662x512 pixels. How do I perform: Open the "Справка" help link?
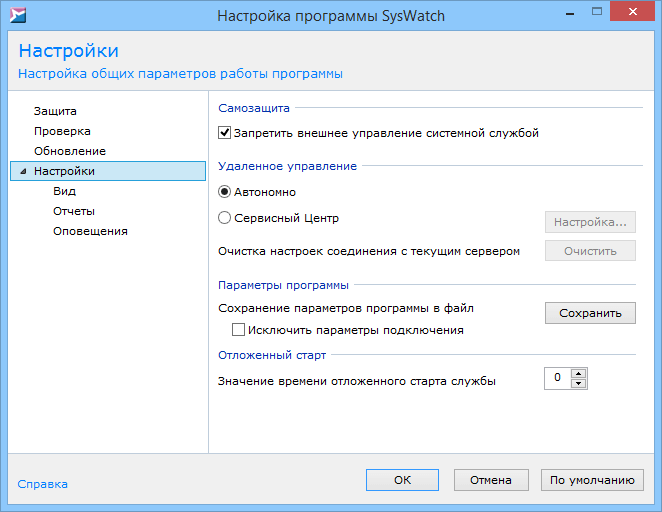(43, 484)
